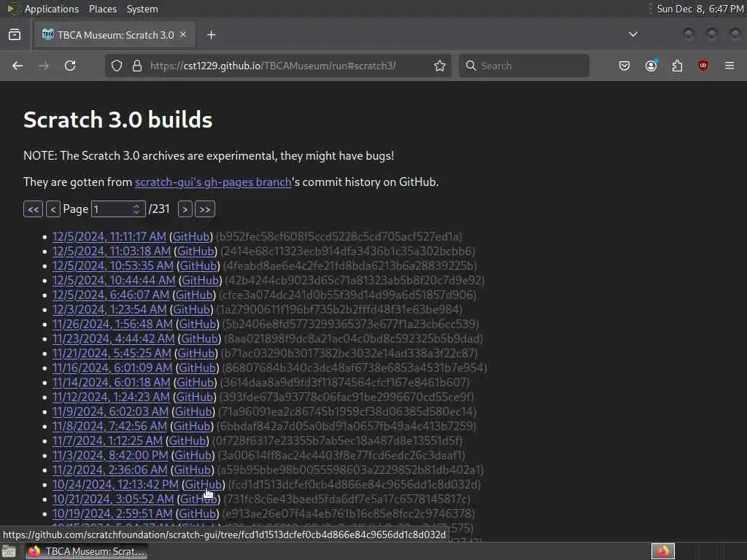
Task: Open build 11/26/2024, 1:56:48 AM
Action: 112,324
